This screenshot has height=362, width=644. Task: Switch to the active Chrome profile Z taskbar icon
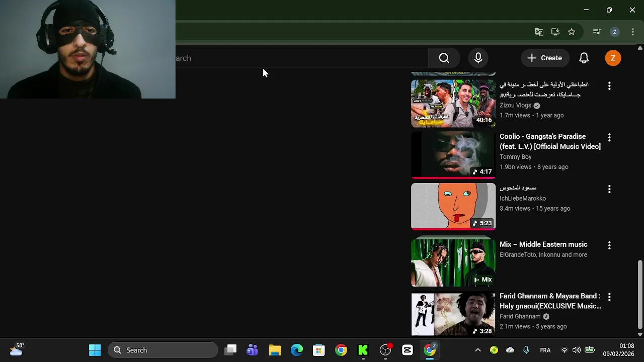coord(430,350)
